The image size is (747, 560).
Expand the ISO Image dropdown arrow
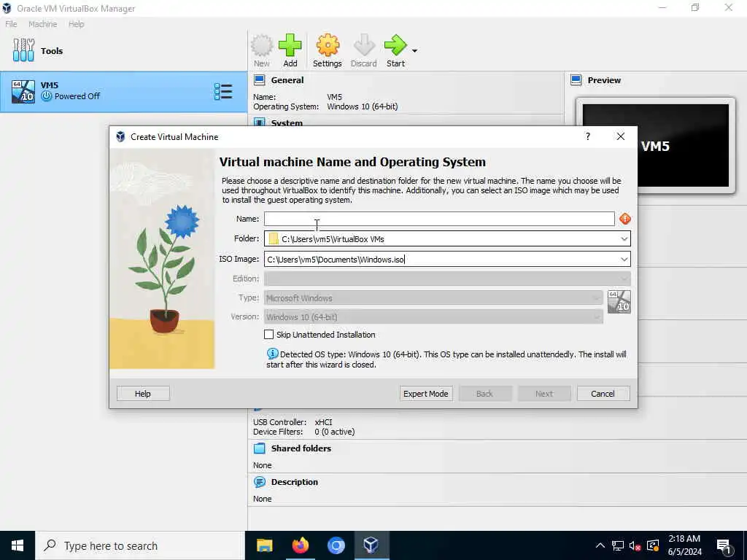pos(624,260)
